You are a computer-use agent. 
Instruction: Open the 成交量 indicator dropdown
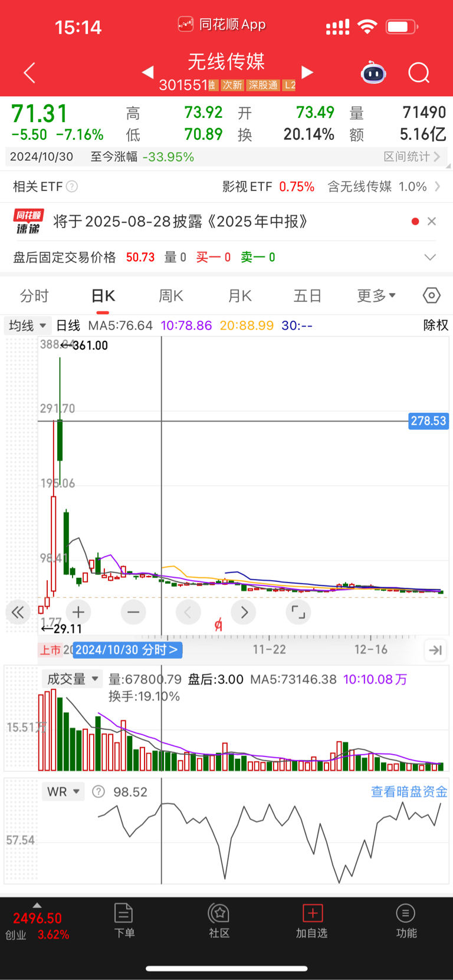tap(72, 679)
